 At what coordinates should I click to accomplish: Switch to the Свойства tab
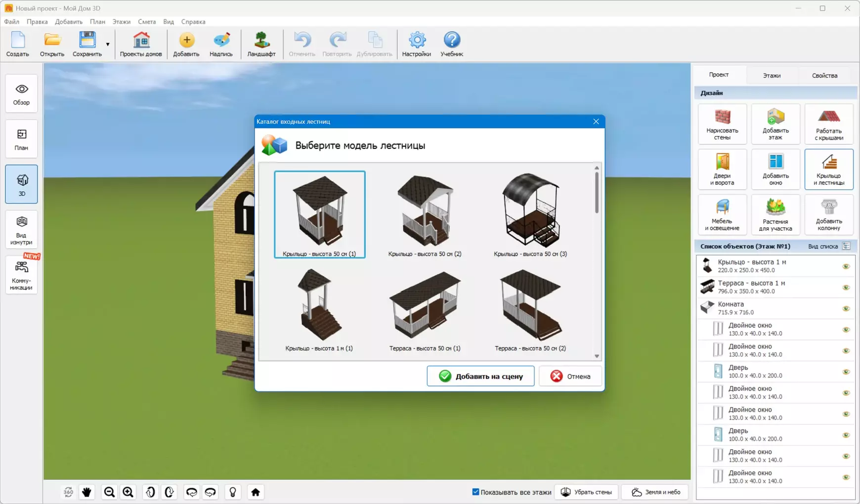[824, 76]
